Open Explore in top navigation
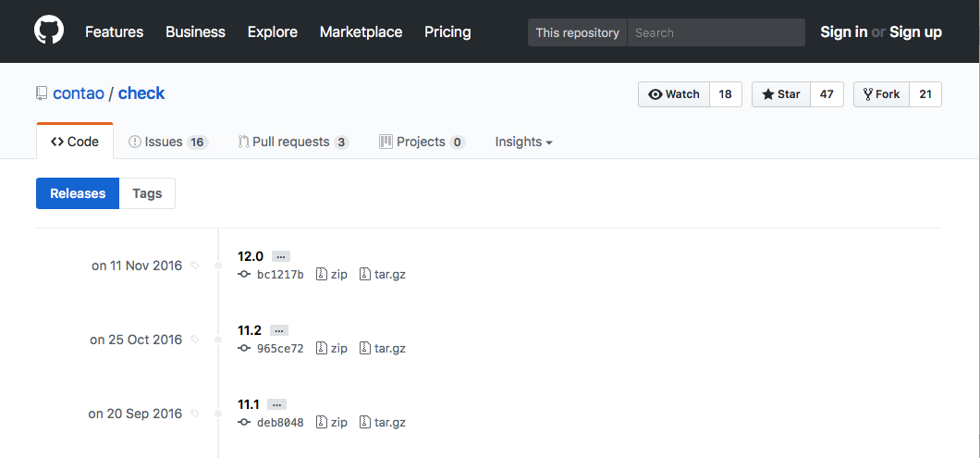Image resolution: width=980 pixels, height=458 pixels. [x=273, y=31]
